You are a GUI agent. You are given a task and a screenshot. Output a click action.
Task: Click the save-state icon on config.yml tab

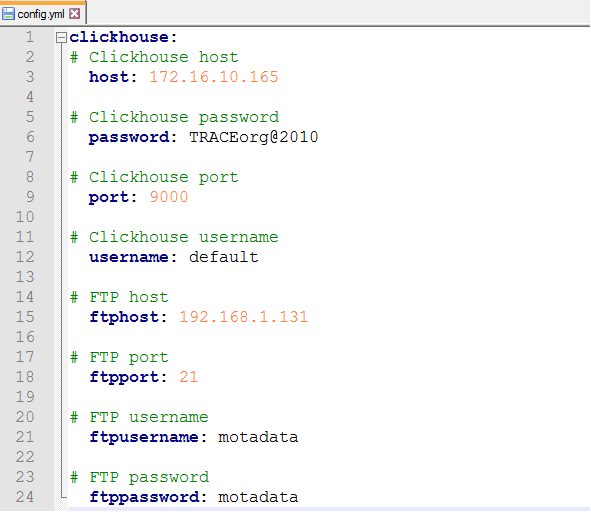tap(8, 14)
